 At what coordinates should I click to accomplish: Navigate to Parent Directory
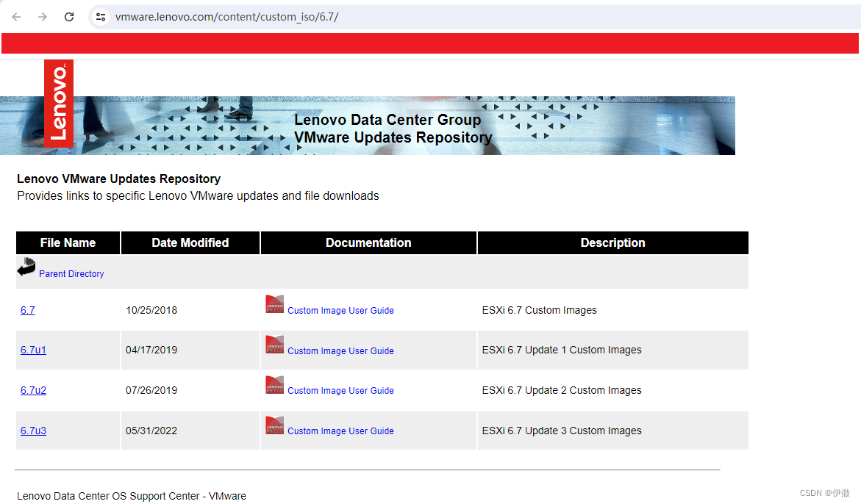[x=71, y=273]
